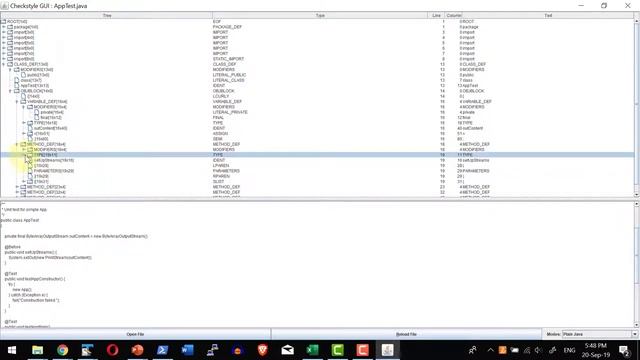Image resolution: width=640 pixels, height=360 pixels.
Task: Expand the import[3x0] node
Action: (x=4, y=32)
